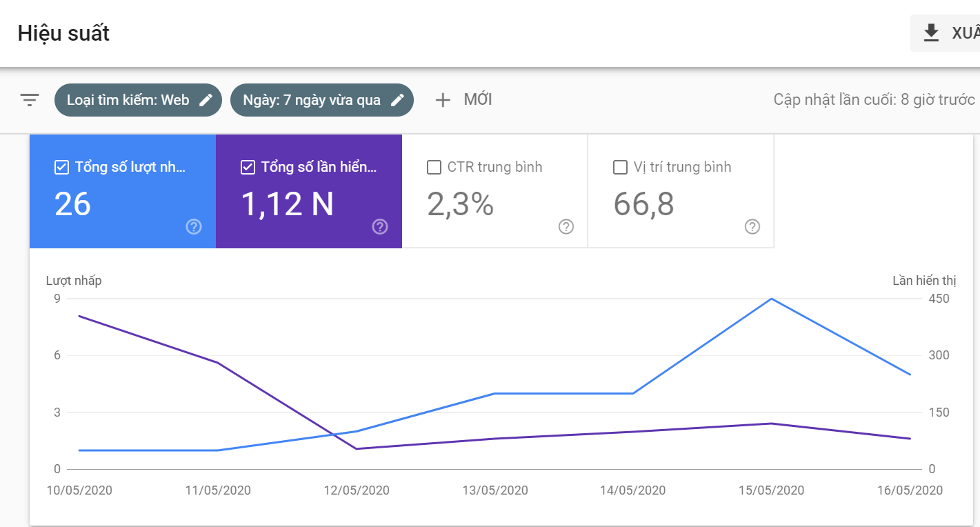Open Loại tìm kiếm: Web filter chip
This screenshot has width=980, height=527.
click(138, 100)
